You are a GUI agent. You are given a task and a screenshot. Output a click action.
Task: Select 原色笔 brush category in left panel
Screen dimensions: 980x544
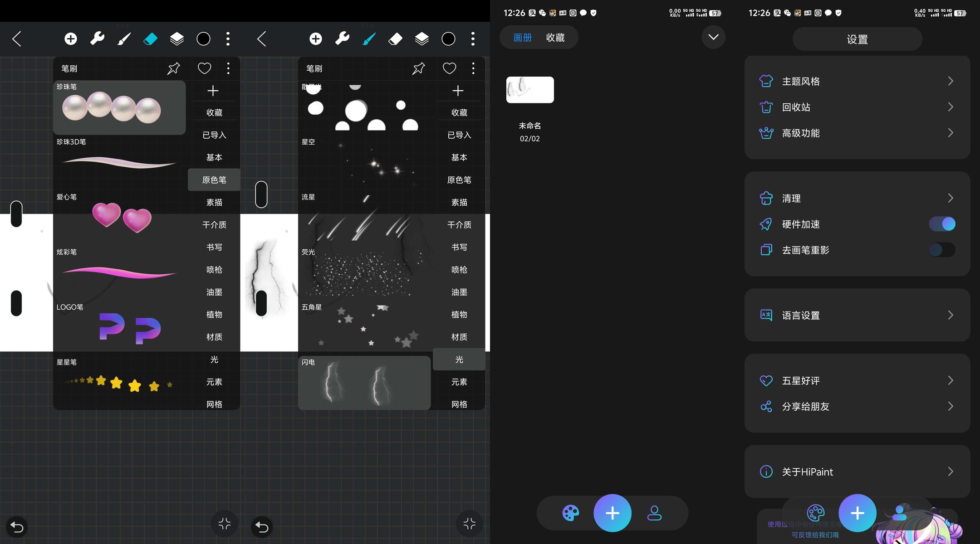click(x=214, y=180)
